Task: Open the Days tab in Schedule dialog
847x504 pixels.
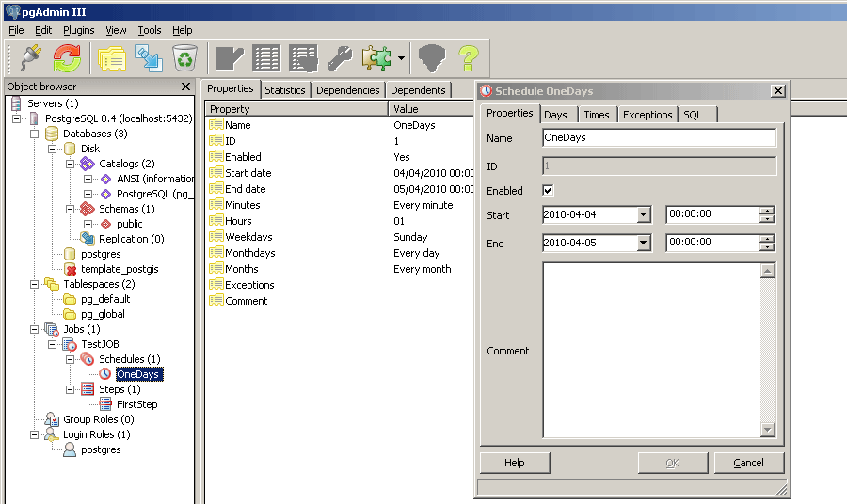Action: (x=555, y=115)
